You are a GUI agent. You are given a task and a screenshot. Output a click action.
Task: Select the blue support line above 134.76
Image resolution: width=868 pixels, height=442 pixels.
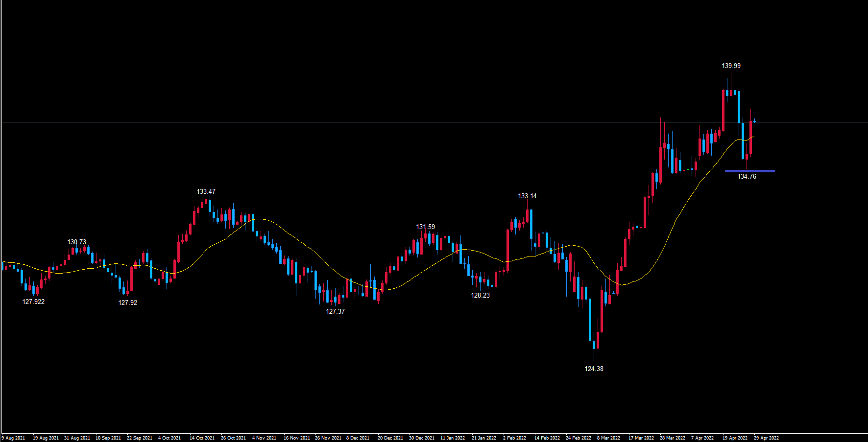pyautogui.click(x=749, y=171)
